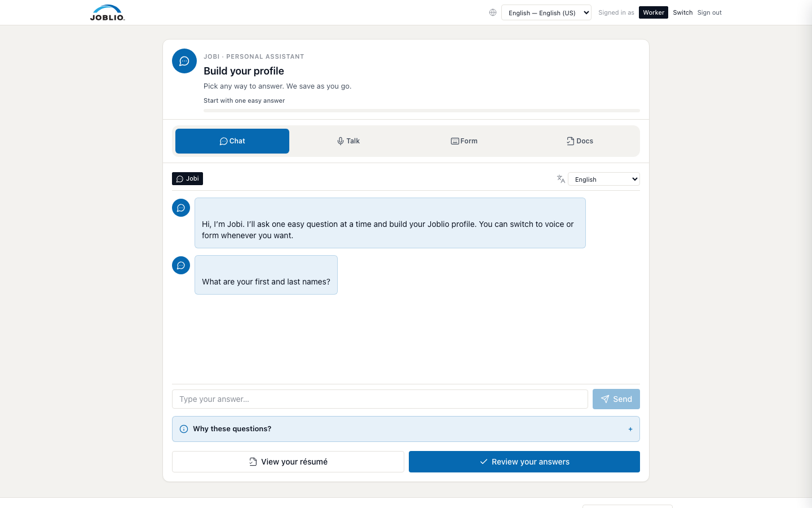The image size is (812, 508).
Task: Click the avatar beside the names question
Action: [x=181, y=265]
